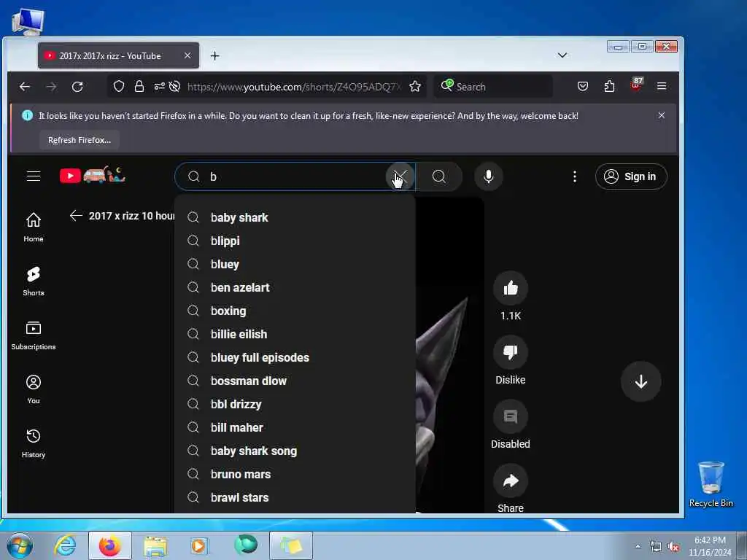This screenshot has height=560, width=747.
Task: Start voice search with the microphone
Action: 488,176
